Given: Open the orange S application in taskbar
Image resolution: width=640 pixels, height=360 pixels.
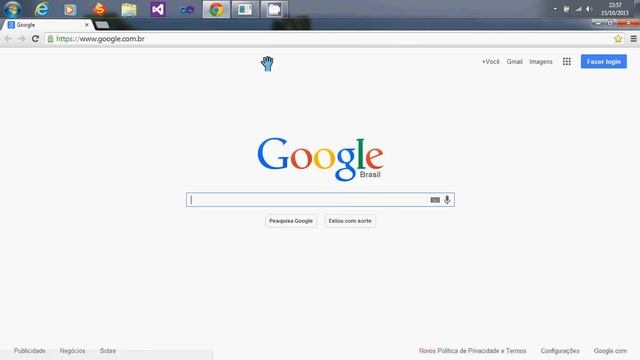Looking at the screenshot, I should [x=100, y=9].
